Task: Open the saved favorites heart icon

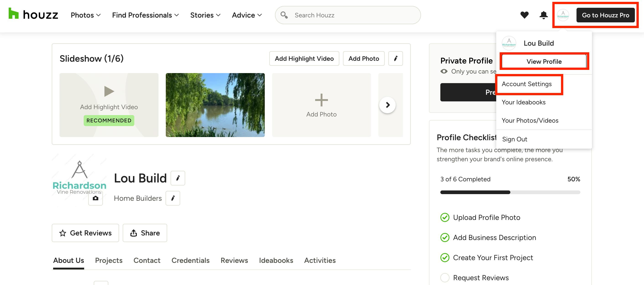Action: [524, 15]
